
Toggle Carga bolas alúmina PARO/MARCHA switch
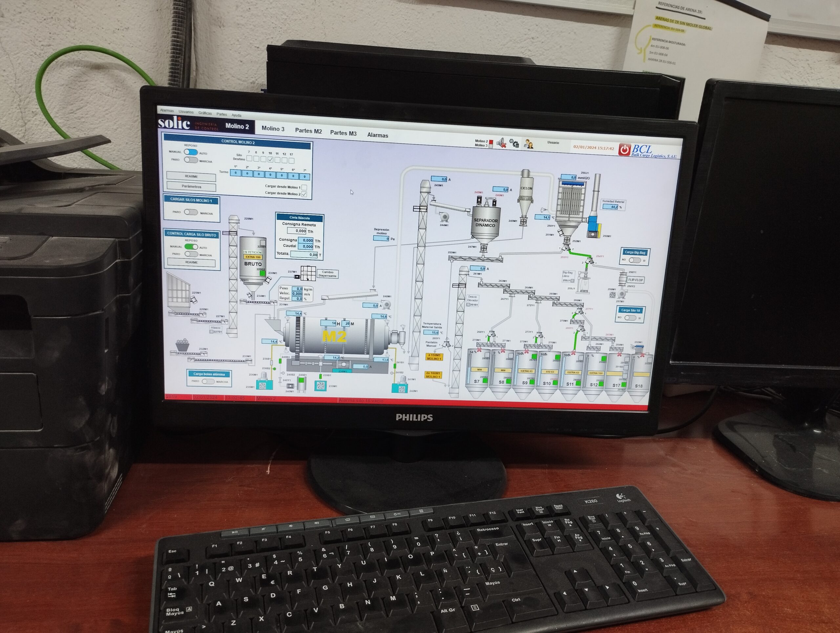208,381
